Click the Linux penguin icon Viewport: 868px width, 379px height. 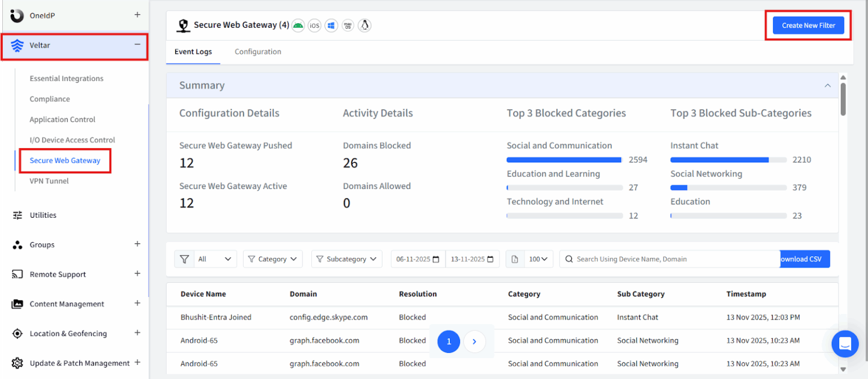click(x=364, y=25)
